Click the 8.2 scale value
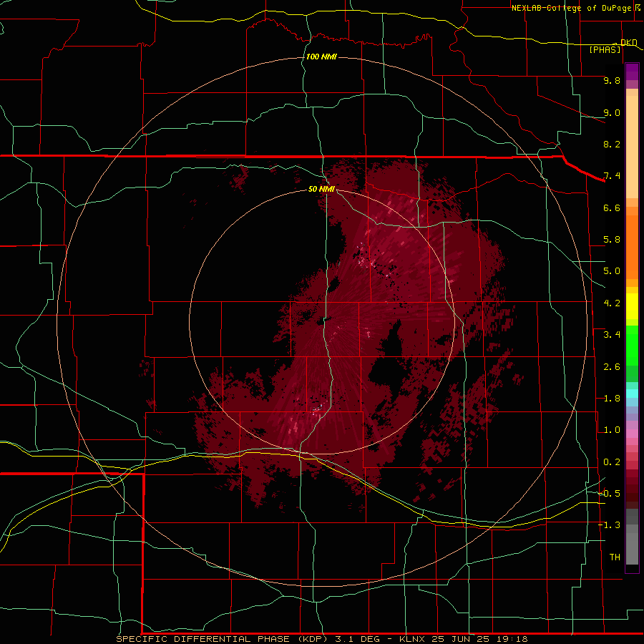Viewport: 644px width, 644px height. (612, 144)
